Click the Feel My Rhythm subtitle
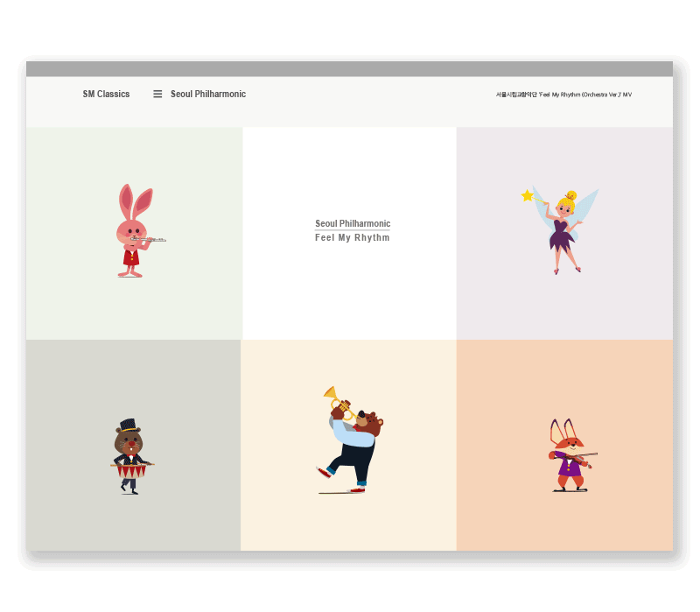This screenshot has height=612, width=700. [353, 237]
